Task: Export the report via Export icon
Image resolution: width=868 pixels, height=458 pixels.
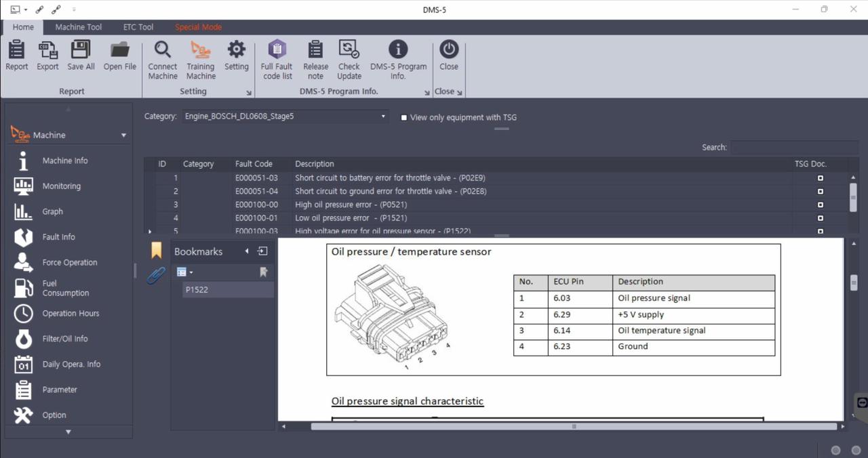Action: (47, 56)
